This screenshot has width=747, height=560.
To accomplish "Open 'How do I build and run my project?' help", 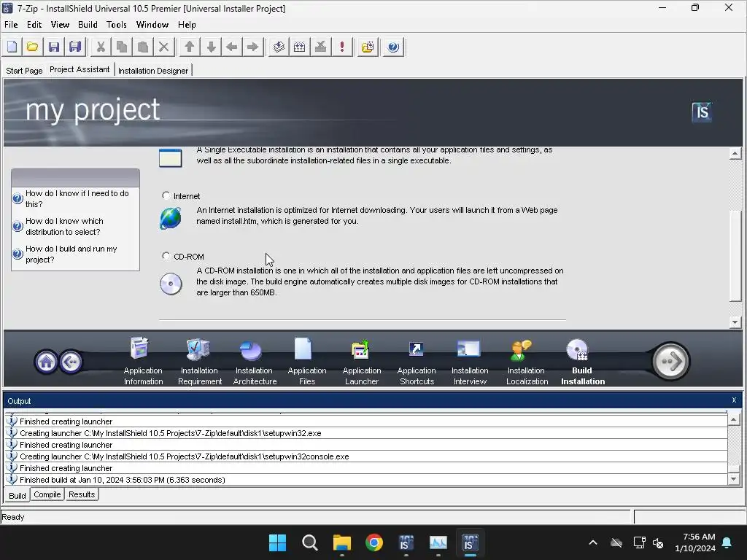I will coord(71,254).
